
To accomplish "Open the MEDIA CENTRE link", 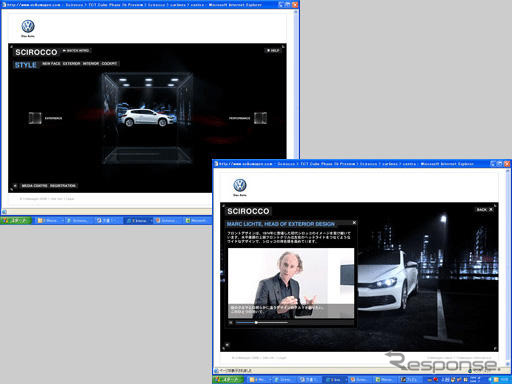I will tap(34, 186).
